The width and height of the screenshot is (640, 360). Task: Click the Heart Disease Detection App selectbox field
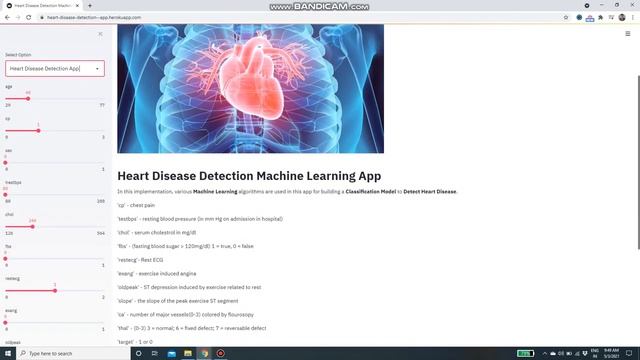(x=55, y=69)
